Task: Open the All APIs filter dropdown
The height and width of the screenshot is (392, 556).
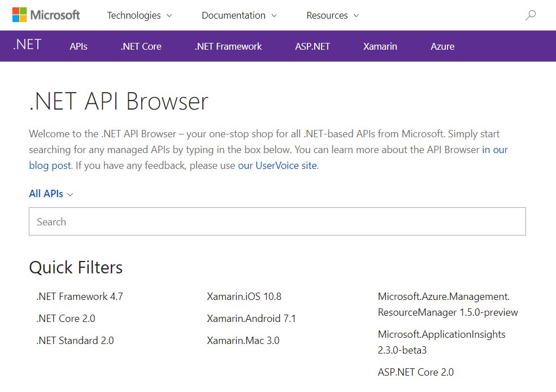Action: (x=51, y=194)
